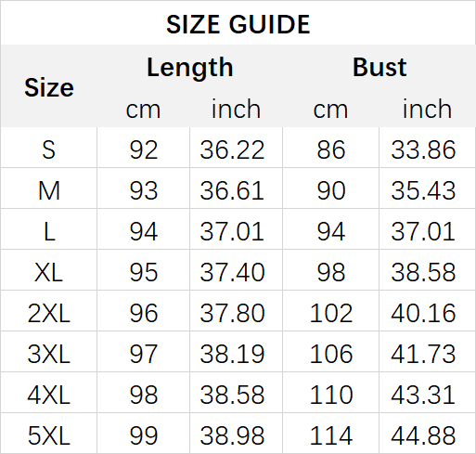Select the XL size row label
Image resolution: width=476 pixels, height=454 pixels.
pos(49,272)
